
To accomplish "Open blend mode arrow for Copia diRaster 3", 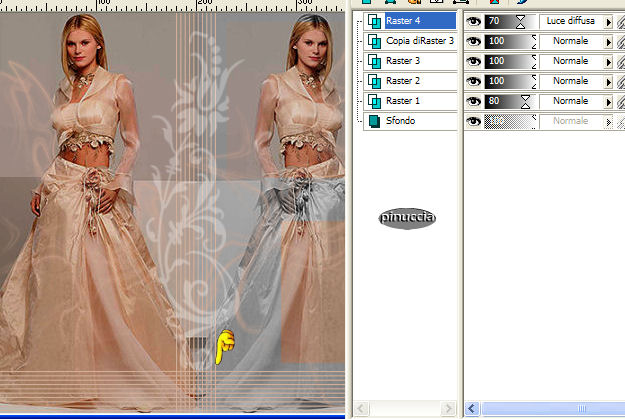I will pos(608,42).
